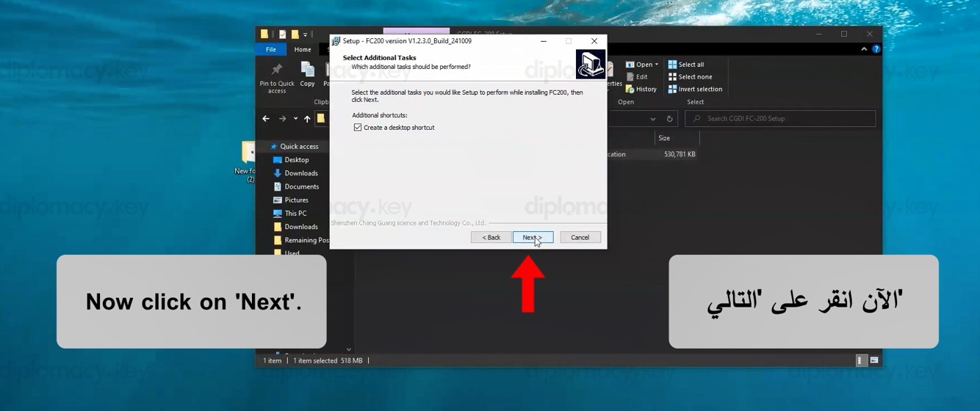Click '1 item selected 518 MB' status text
980x411 pixels.
click(x=328, y=360)
